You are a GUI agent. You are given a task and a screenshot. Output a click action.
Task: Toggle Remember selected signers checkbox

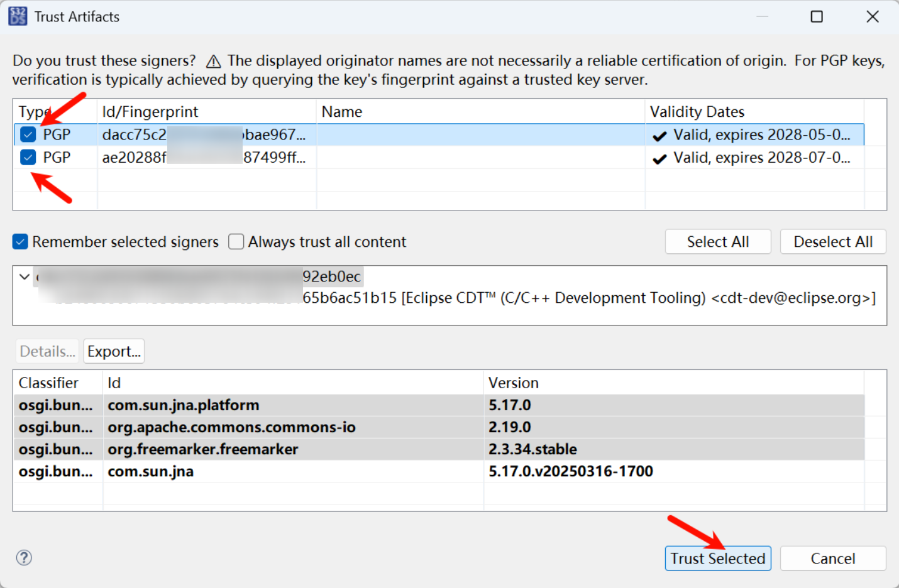[20, 242]
